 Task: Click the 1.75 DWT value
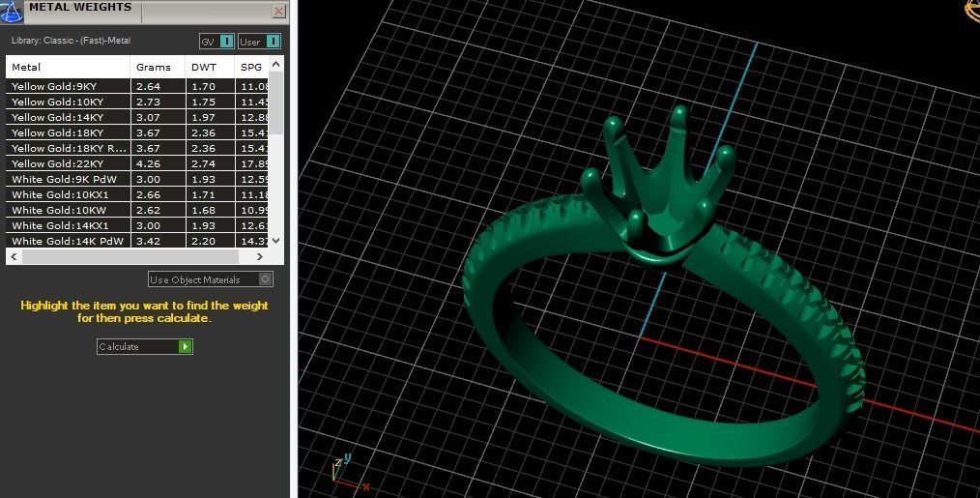[203, 102]
